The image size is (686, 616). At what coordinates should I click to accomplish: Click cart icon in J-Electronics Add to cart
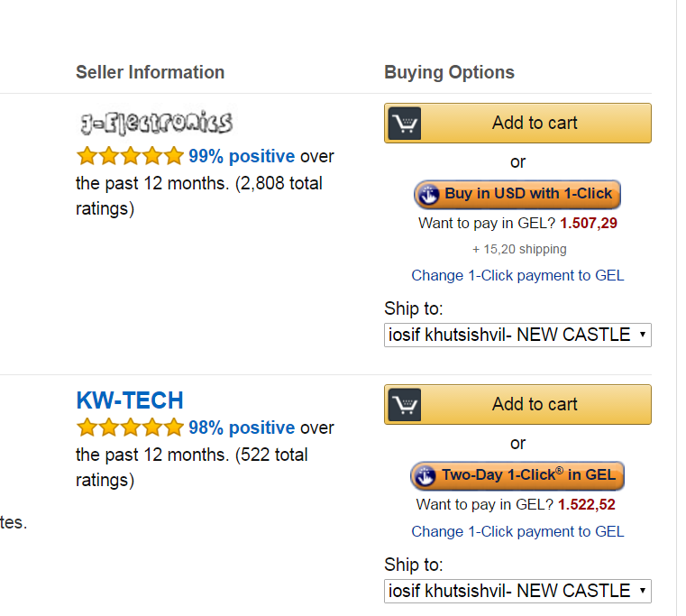(405, 123)
